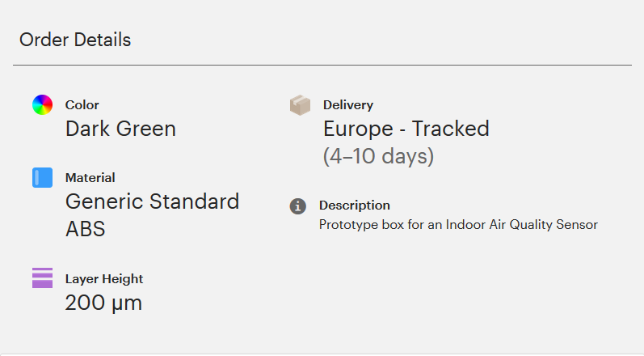Click the (4–10 days) delivery estimate
The height and width of the screenshot is (356, 644).
pos(378,156)
